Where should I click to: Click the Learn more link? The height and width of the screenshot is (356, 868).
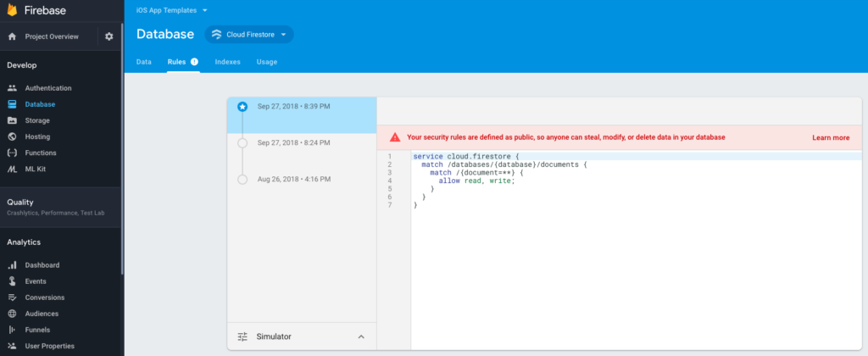pyautogui.click(x=830, y=137)
